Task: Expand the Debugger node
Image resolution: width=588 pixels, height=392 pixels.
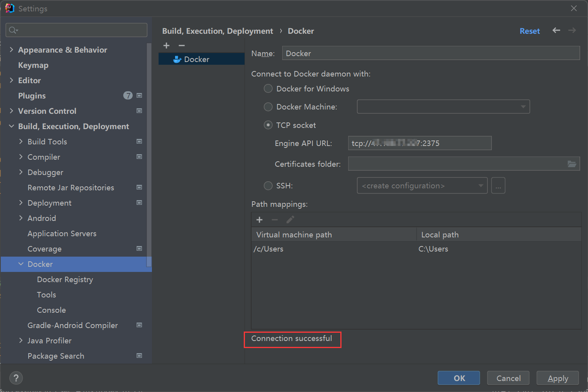Action: (x=21, y=172)
